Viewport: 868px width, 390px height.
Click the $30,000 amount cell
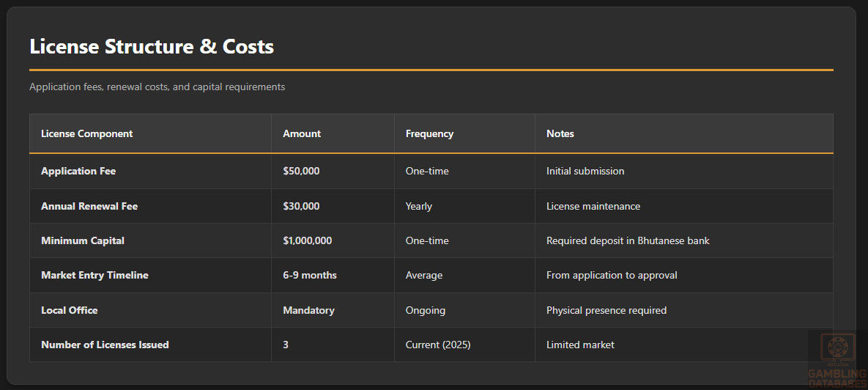[301, 206]
